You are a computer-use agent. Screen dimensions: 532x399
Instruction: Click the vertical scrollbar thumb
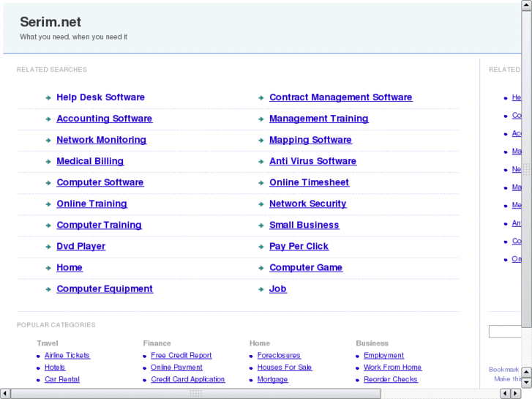pos(527,168)
